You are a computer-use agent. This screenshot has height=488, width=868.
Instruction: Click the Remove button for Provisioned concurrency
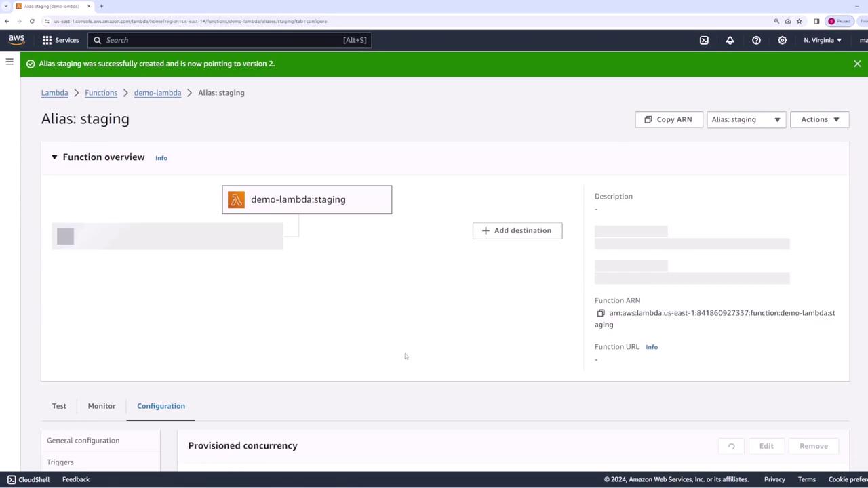tap(814, 446)
